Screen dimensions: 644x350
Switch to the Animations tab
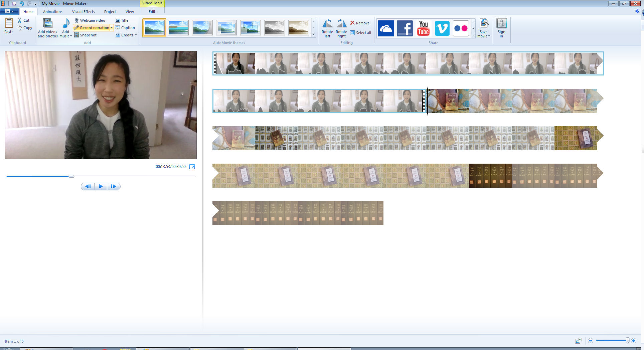point(52,12)
